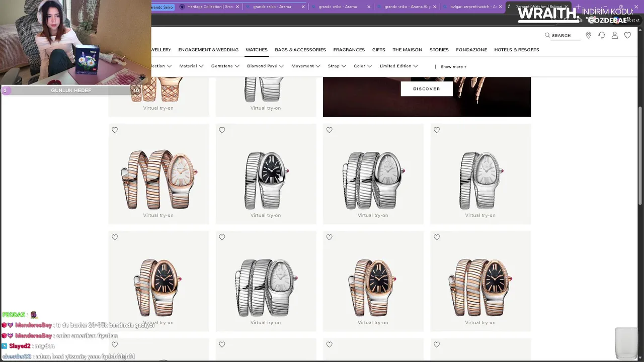Viewport: 644px width, 362px height.
Task: Select the Watches menu item
Action: [x=257, y=50]
